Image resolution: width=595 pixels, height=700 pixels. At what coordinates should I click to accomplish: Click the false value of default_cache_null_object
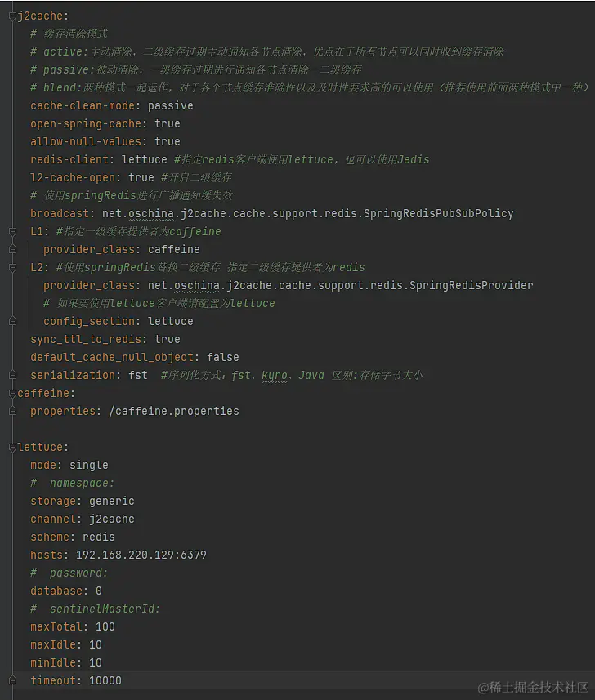223,357
